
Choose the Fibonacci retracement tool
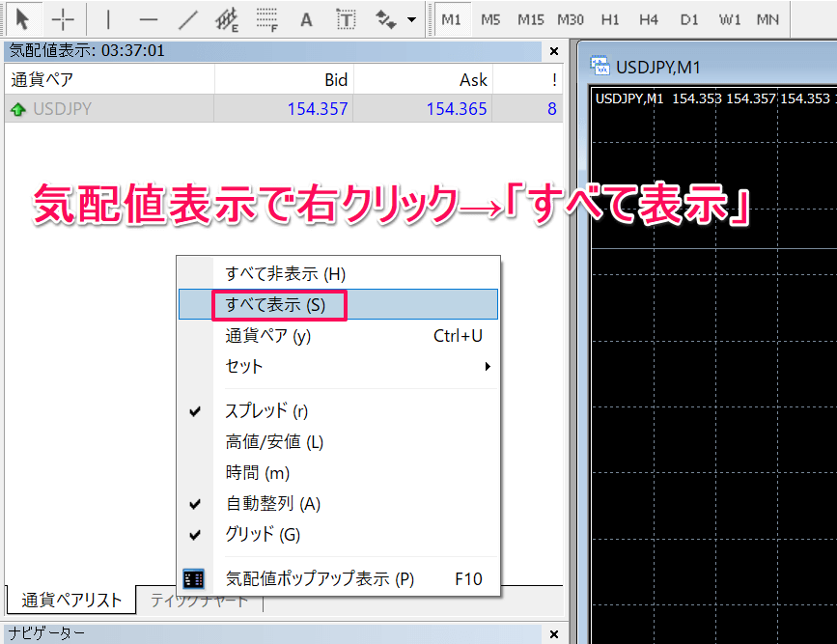click(x=267, y=18)
